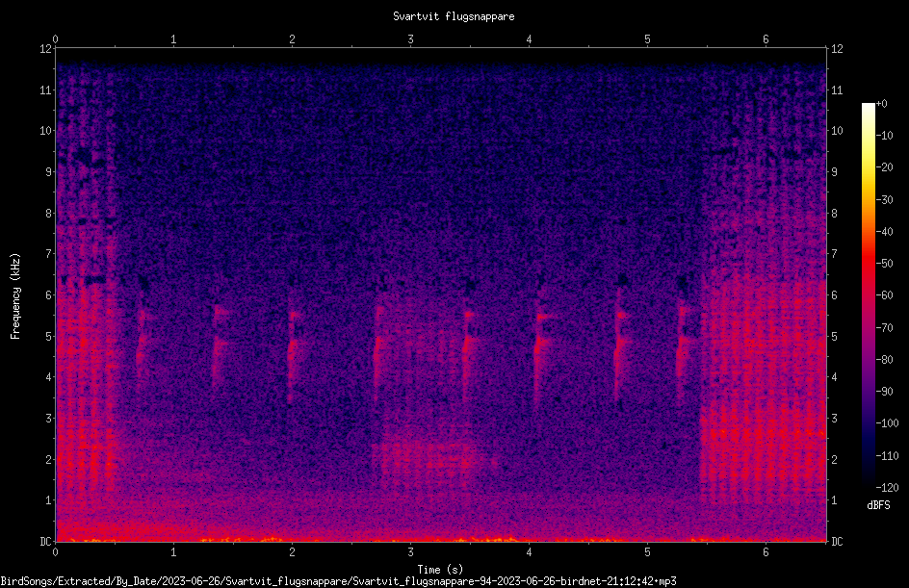
Task: Click the '-40' value on the color scale
Action: tap(885, 232)
